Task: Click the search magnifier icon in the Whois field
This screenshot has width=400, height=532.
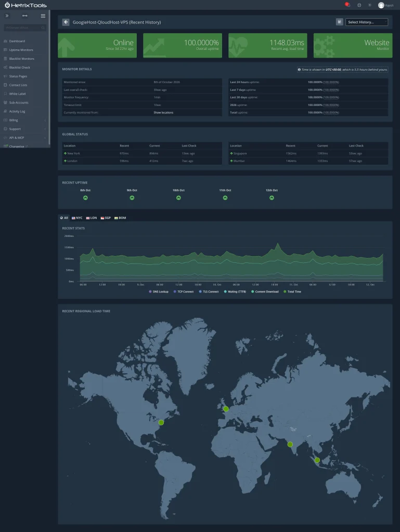Action: coord(43,28)
